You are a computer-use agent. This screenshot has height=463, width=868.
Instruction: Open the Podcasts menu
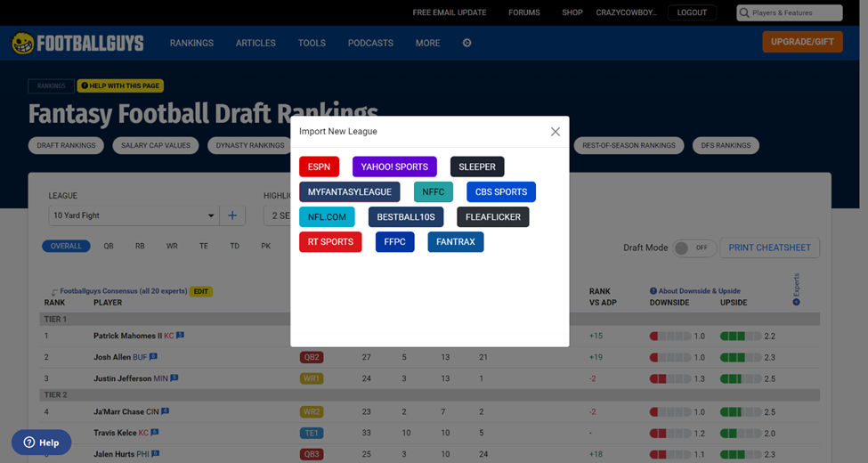(x=370, y=44)
